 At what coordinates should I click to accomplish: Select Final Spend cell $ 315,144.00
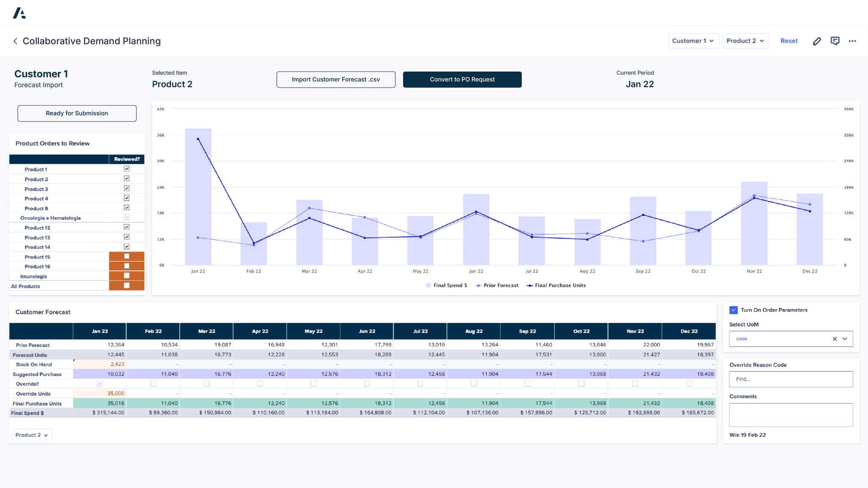coord(100,413)
